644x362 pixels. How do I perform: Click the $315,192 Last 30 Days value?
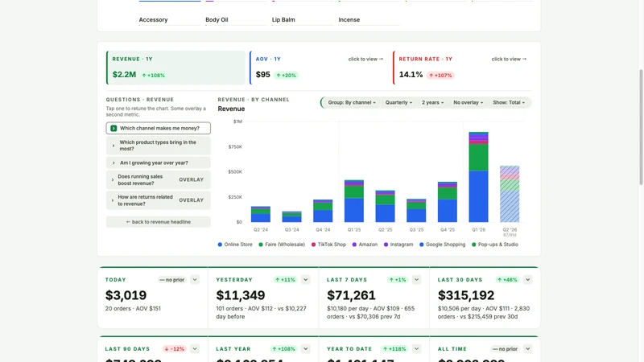tap(466, 295)
